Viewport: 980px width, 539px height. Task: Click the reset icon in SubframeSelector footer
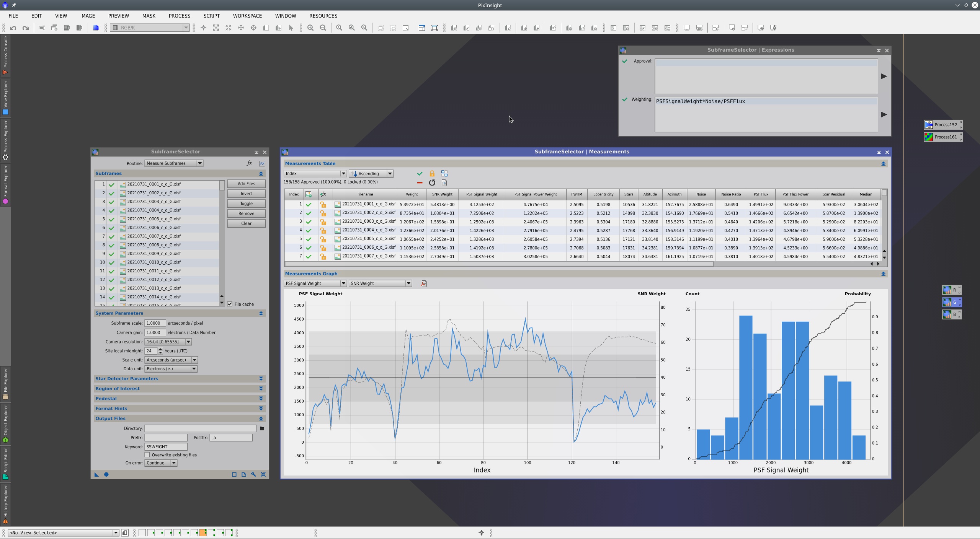coord(263,474)
